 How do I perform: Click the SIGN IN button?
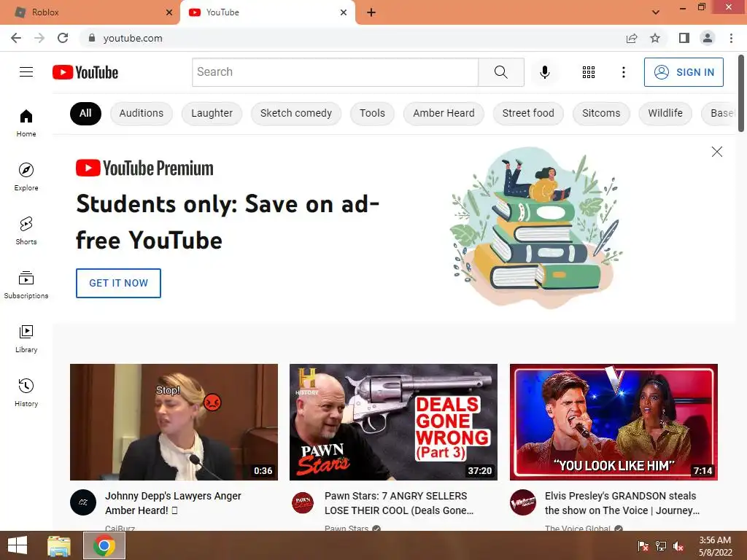tap(684, 72)
